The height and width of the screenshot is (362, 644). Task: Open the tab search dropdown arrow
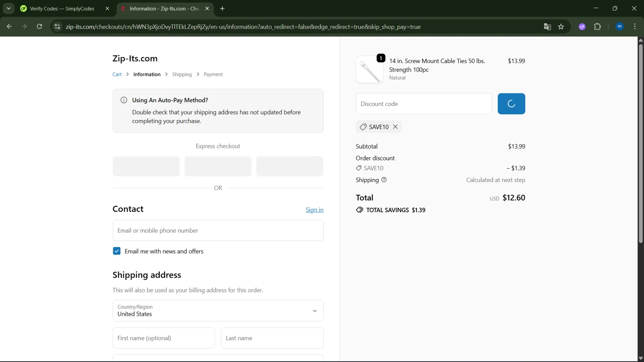pyautogui.click(x=9, y=8)
